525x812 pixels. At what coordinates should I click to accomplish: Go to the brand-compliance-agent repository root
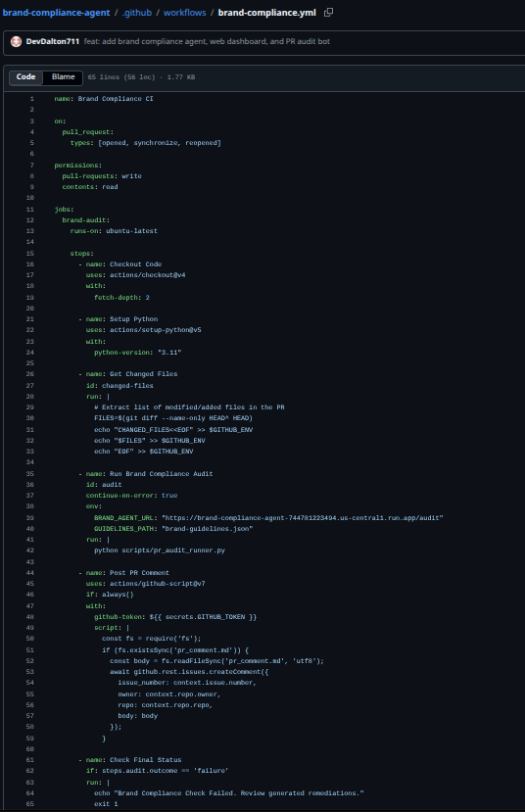(x=56, y=13)
